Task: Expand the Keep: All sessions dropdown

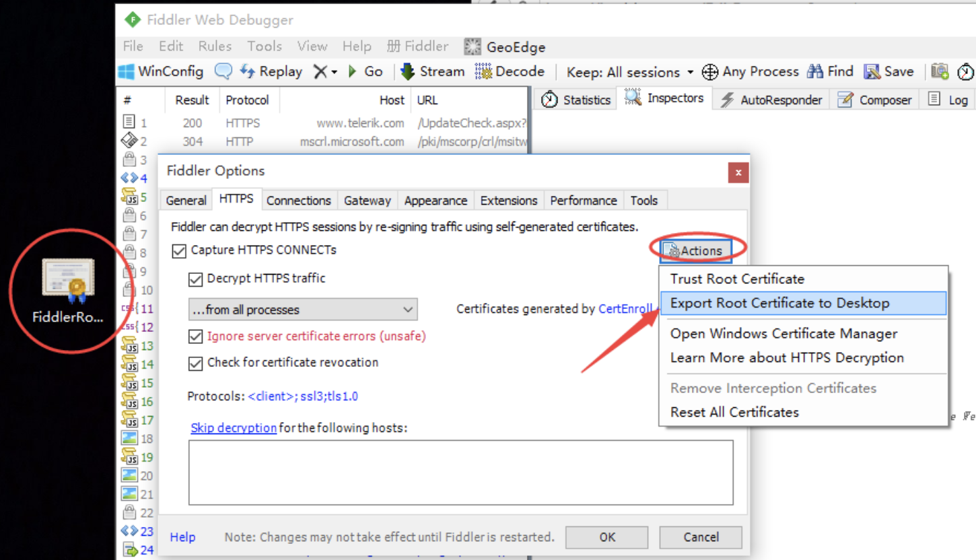Action: tap(690, 72)
